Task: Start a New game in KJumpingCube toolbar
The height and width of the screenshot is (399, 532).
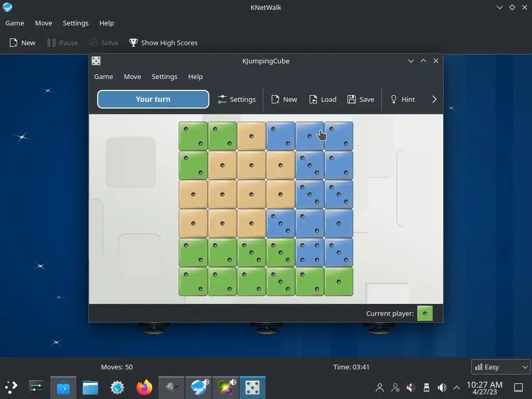Action: click(284, 99)
